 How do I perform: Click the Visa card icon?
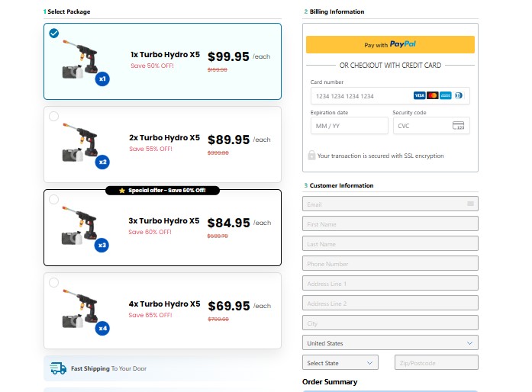click(x=419, y=95)
